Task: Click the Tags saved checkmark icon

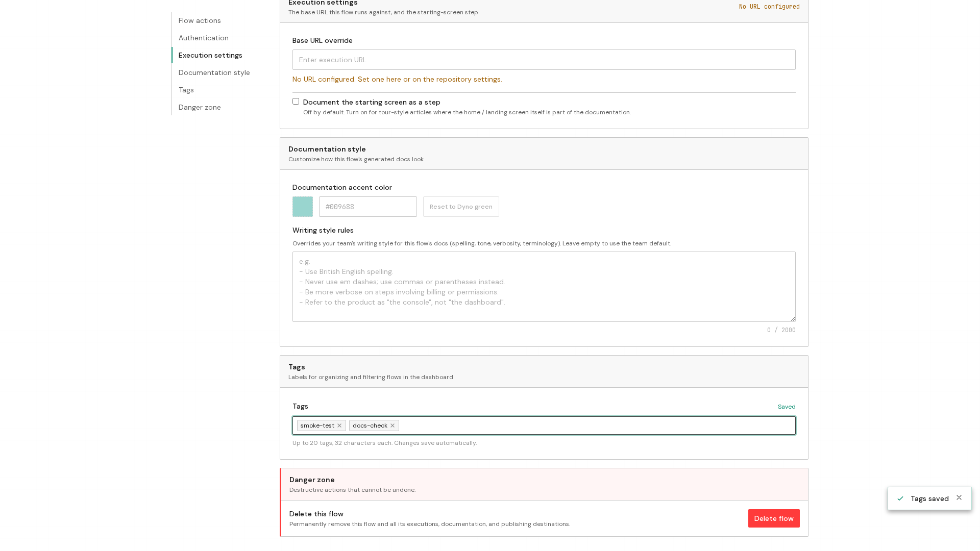Action: click(900, 499)
